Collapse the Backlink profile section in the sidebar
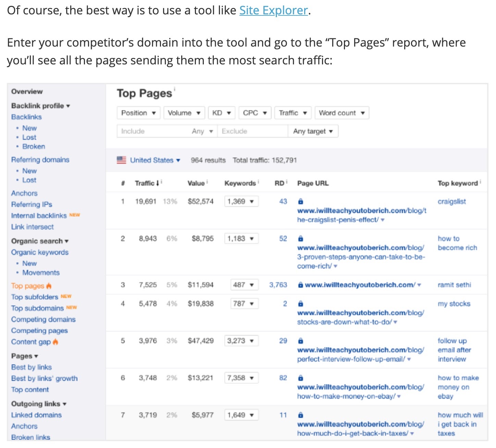The image size is (496, 448). pyautogui.click(x=68, y=106)
